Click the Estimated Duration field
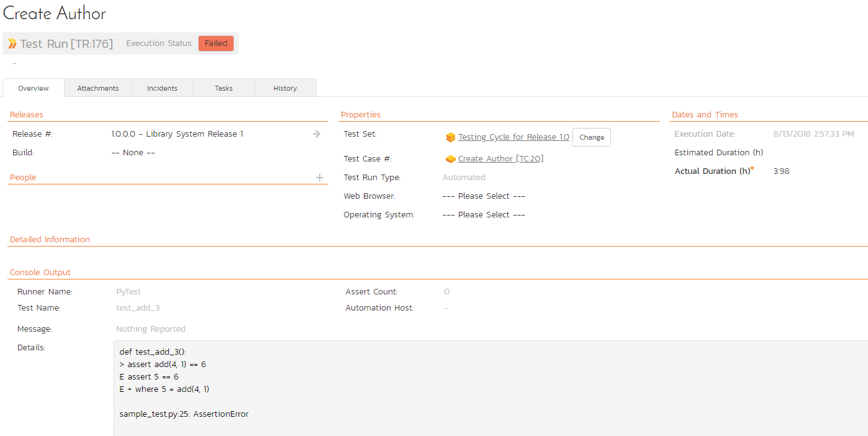 click(807, 153)
